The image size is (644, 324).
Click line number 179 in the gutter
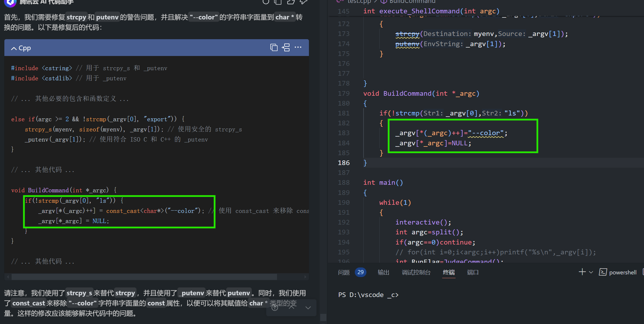[344, 93]
